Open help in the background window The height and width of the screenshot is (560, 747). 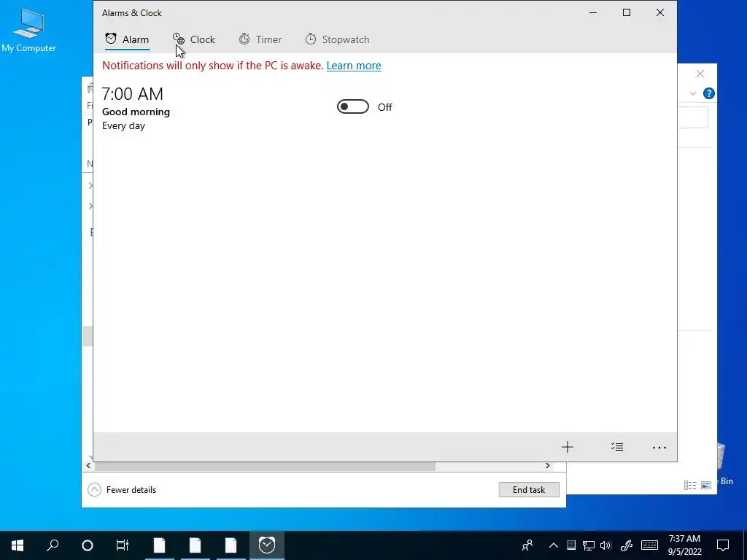(708, 93)
